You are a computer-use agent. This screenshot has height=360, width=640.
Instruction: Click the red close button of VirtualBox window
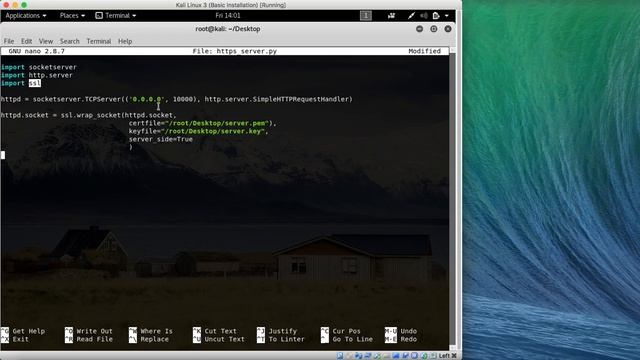point(6,5)
